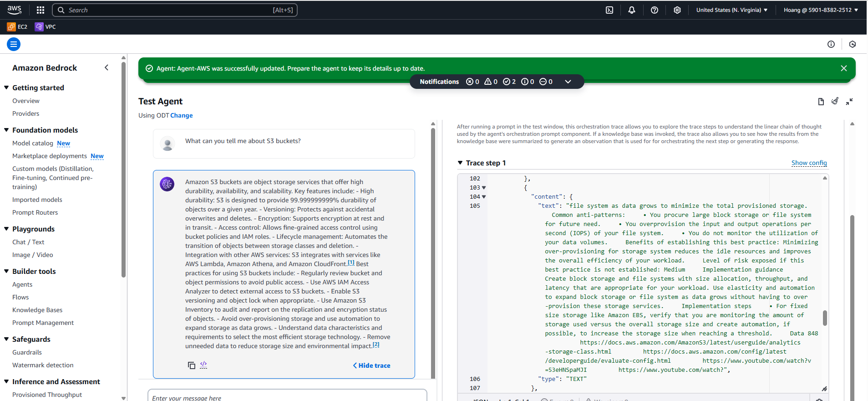The image size is (868, 401).
Task: Open the EC2 shortcut in favorites bar
Action: pos(17,27)
